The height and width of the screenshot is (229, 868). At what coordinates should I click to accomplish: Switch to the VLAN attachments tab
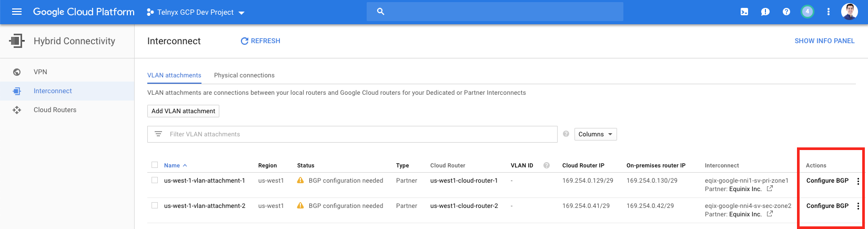174,75
